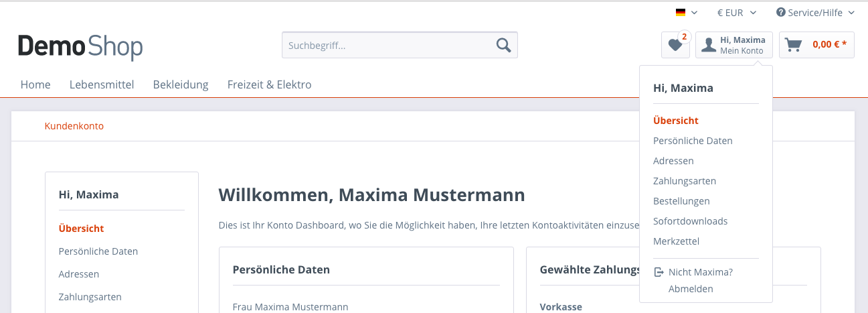The height and width of the screenshot is (313, 868).
Task: Click the Hi, Maxima sidebar heading
Action: (x=88, y=195)
